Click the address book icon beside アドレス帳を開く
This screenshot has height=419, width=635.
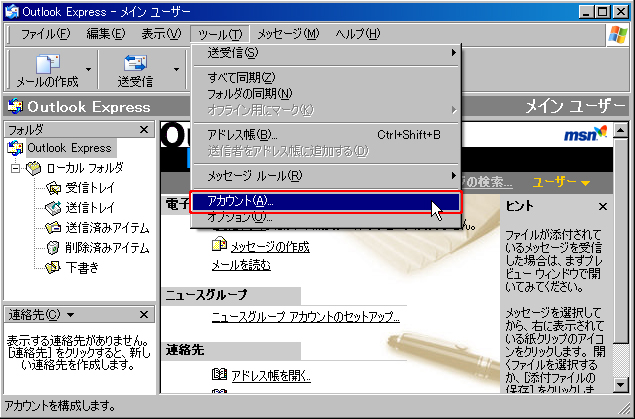pos(219,374)
